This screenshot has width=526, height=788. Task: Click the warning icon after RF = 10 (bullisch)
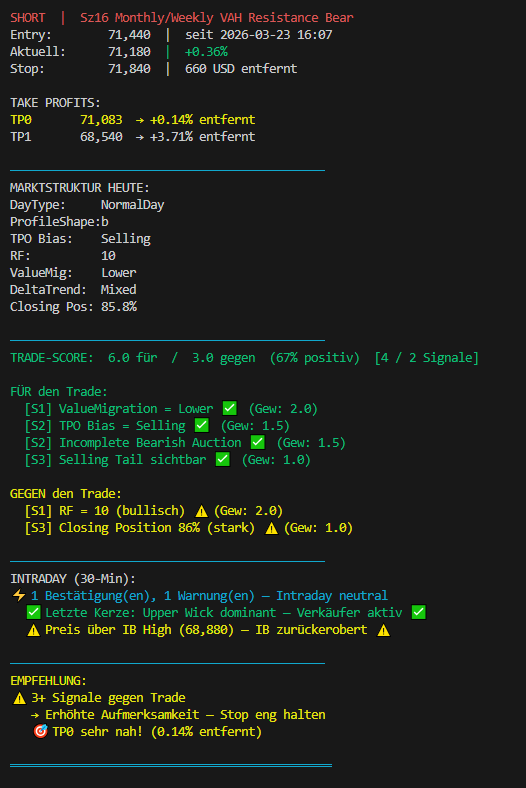coord(201,511)
